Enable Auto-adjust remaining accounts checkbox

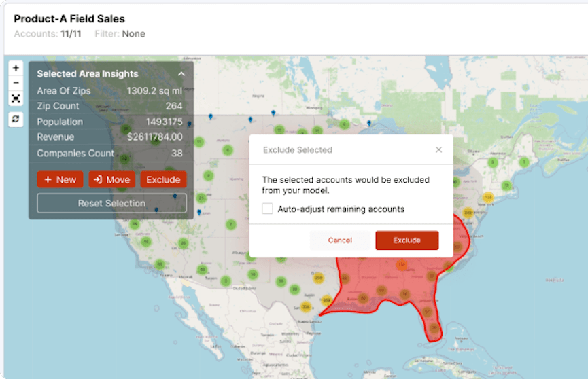tap(268, 209)
